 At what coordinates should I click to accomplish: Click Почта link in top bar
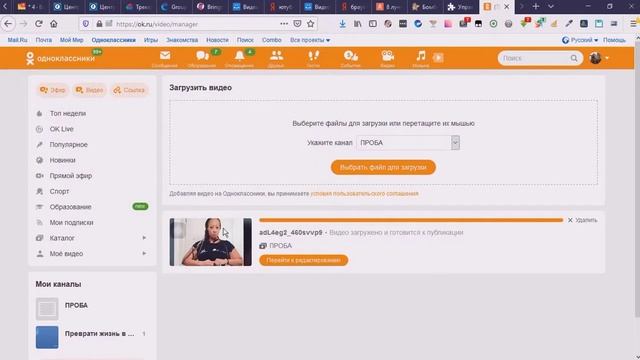44,40
